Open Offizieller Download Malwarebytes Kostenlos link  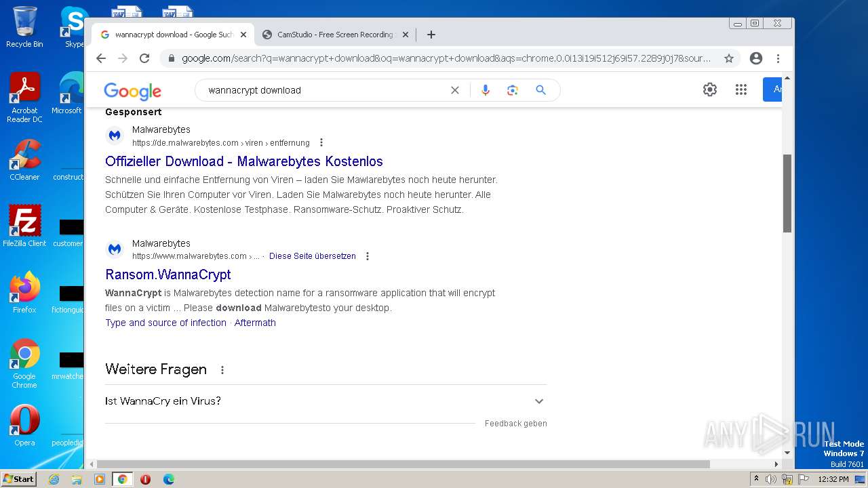tap(244, 161)
